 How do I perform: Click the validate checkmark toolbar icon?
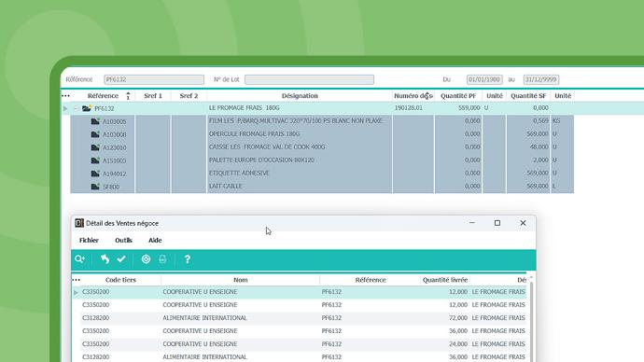121,259
